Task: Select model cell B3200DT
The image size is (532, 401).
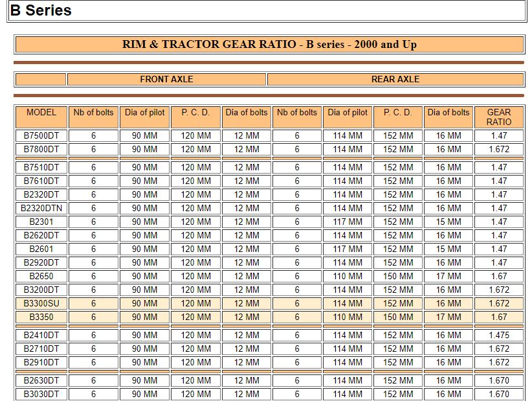Action: point(41,290)
